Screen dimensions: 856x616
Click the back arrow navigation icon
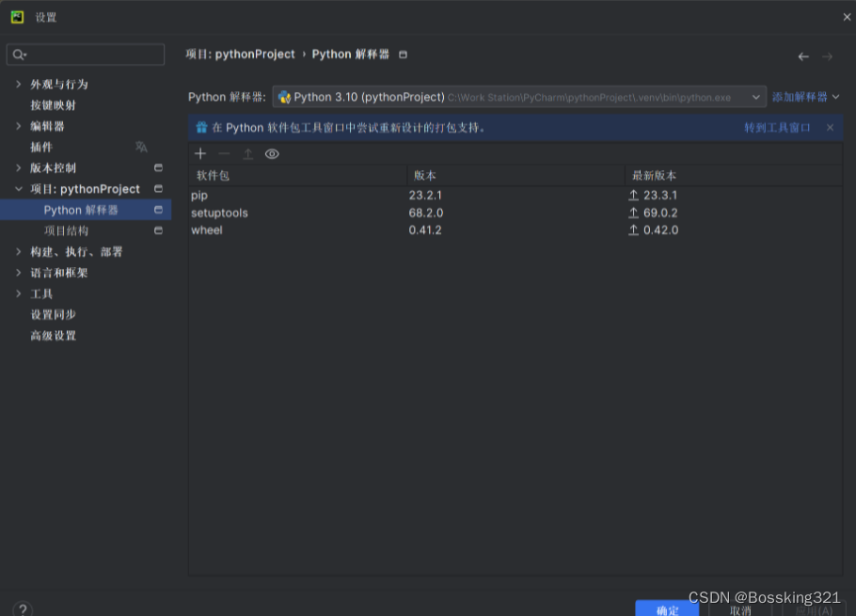point(803,56)
